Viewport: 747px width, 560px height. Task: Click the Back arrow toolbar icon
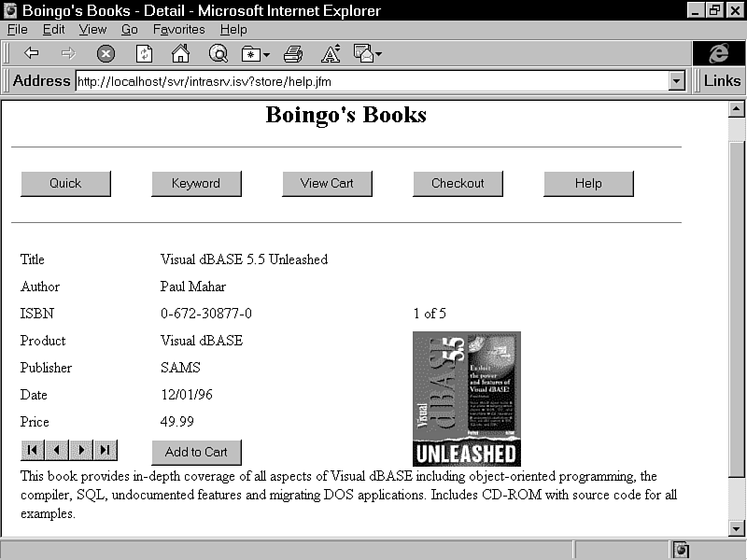point(32,53)
